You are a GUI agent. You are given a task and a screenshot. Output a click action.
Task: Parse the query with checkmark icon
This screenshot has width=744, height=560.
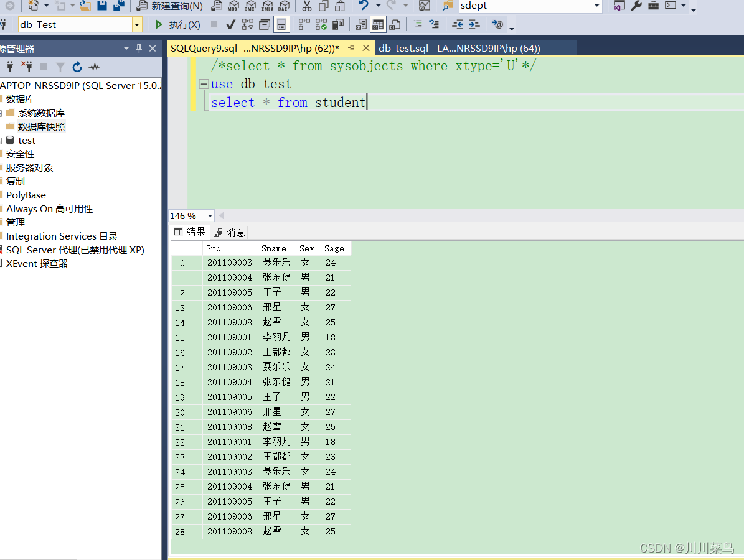[230, 25]
